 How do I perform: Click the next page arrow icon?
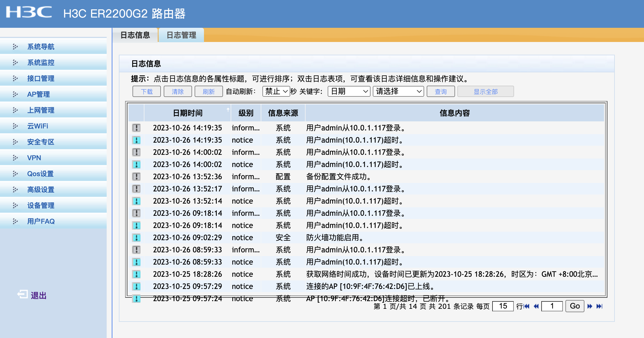(590, 306)
